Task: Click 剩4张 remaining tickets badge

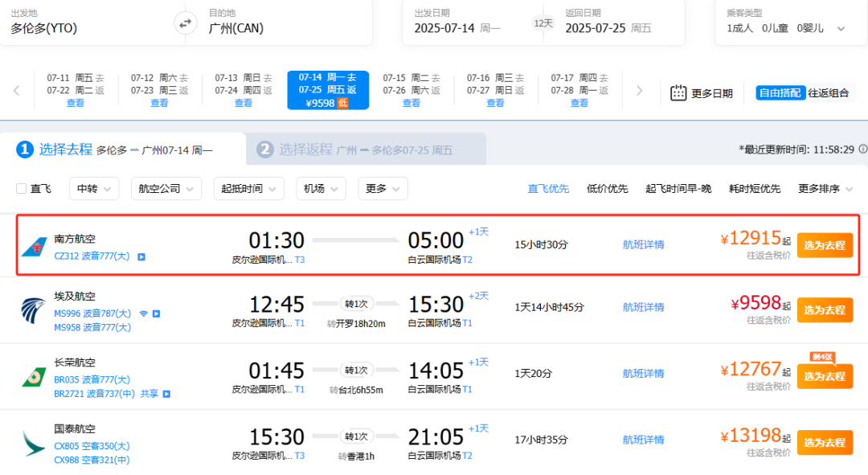Action: [822, 357]
